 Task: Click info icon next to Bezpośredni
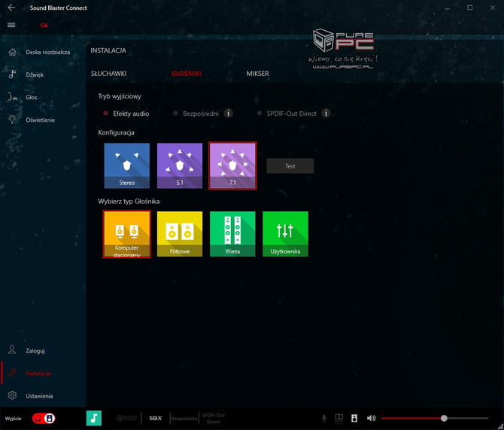pyautogui.click(x=228, y=113)
